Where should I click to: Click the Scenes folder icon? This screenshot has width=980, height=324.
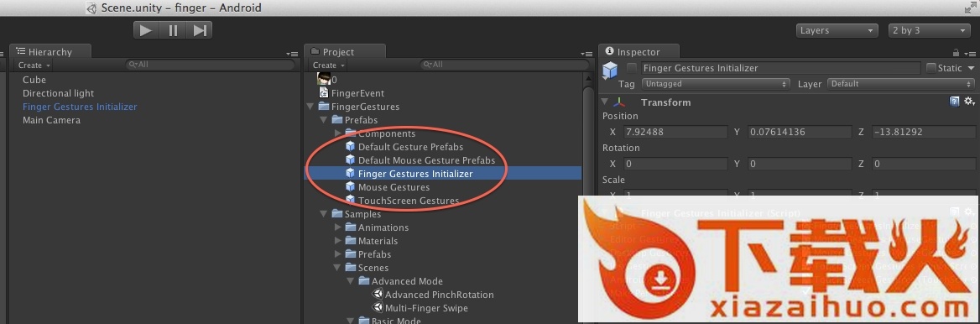pos(350,267)
